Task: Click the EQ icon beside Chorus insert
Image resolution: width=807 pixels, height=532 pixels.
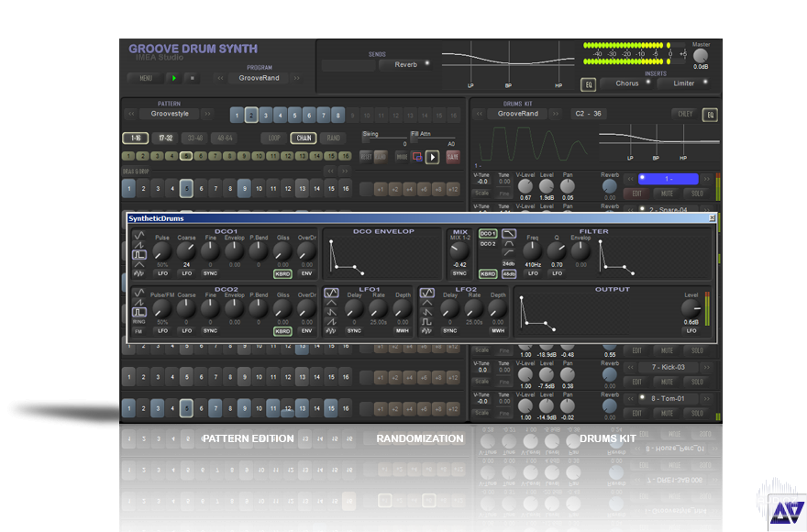Action: point(589,84)
